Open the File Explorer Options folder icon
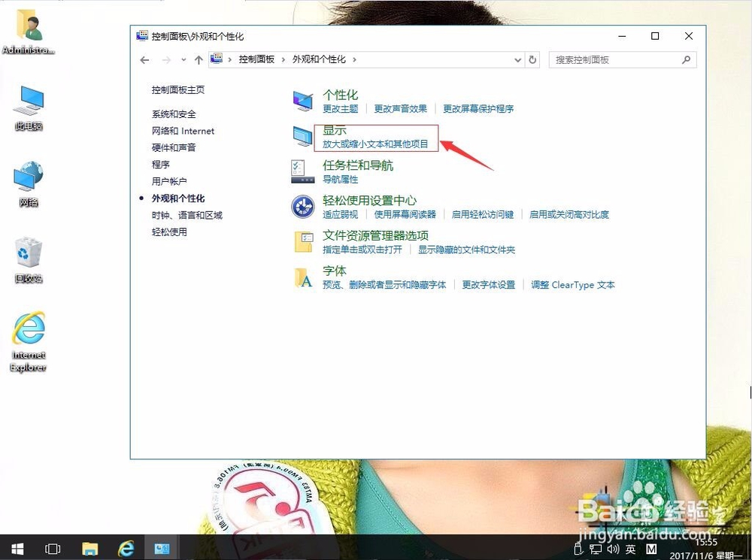The image size is (752, 560). click(x=302, y=241)
